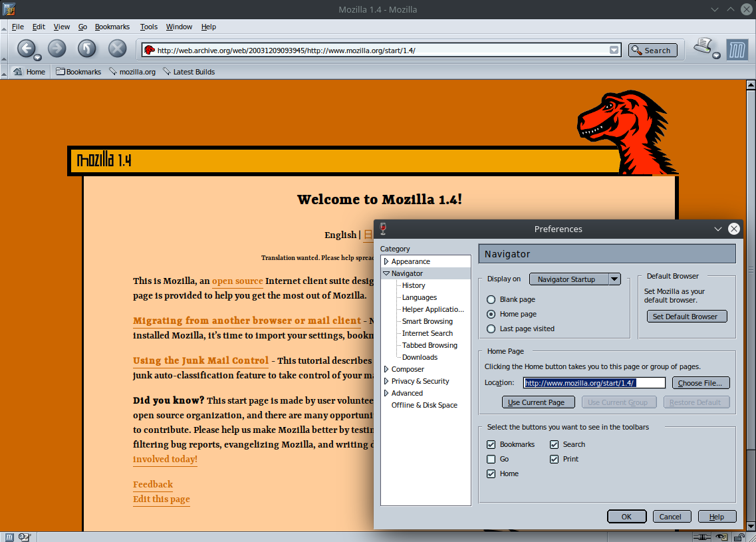Viewport: 756px width, 542px height.
Task: Open the Go menu
Action: click(x=82, y=27)
